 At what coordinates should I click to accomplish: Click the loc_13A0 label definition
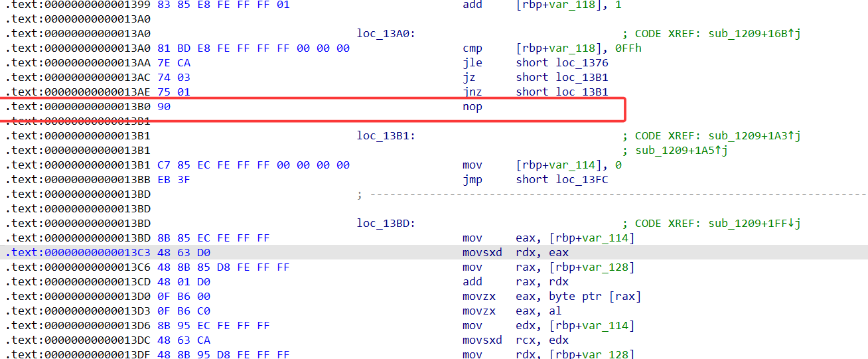pyautogui.click(x=386, y=33)
